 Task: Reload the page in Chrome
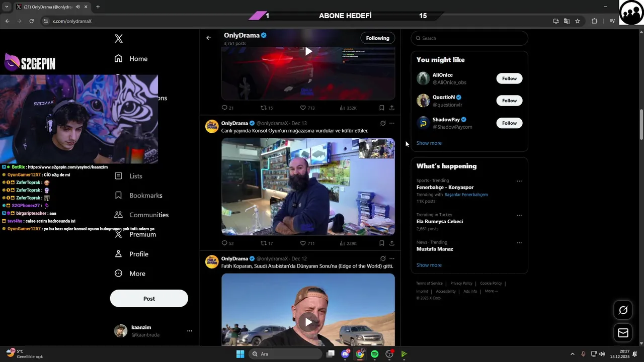point(31,21)
